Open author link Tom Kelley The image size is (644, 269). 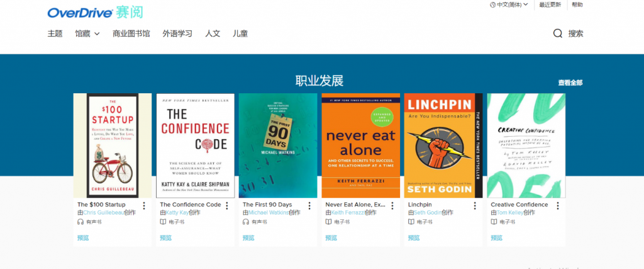click(x=509, y=213)
